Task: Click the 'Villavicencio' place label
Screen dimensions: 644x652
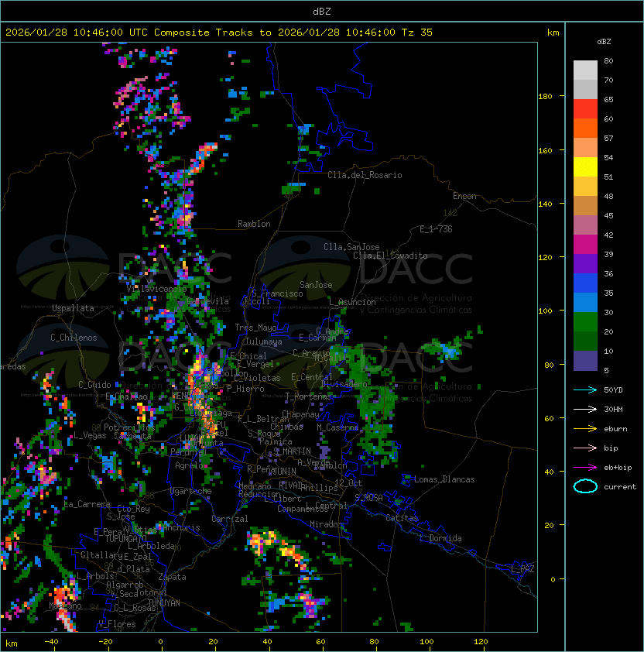Action: click(x=156, y=289)
